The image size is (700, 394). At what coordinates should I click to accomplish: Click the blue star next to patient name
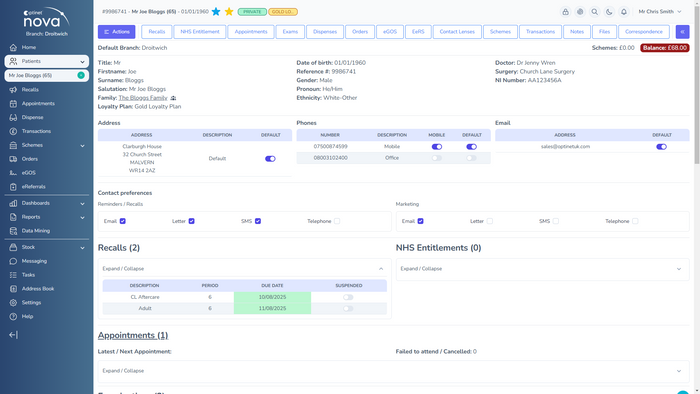[x=216, y=12]
